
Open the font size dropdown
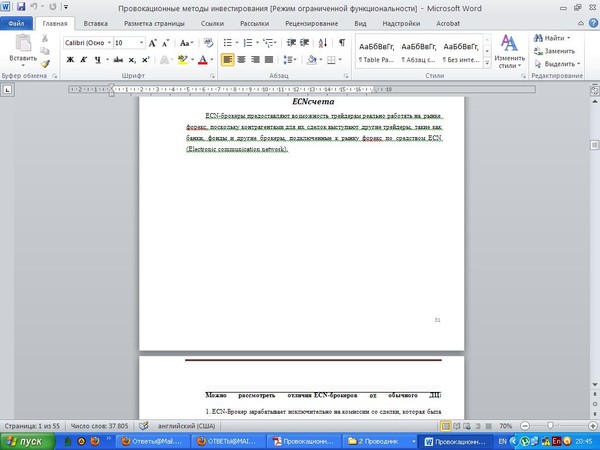coord(141,43)
